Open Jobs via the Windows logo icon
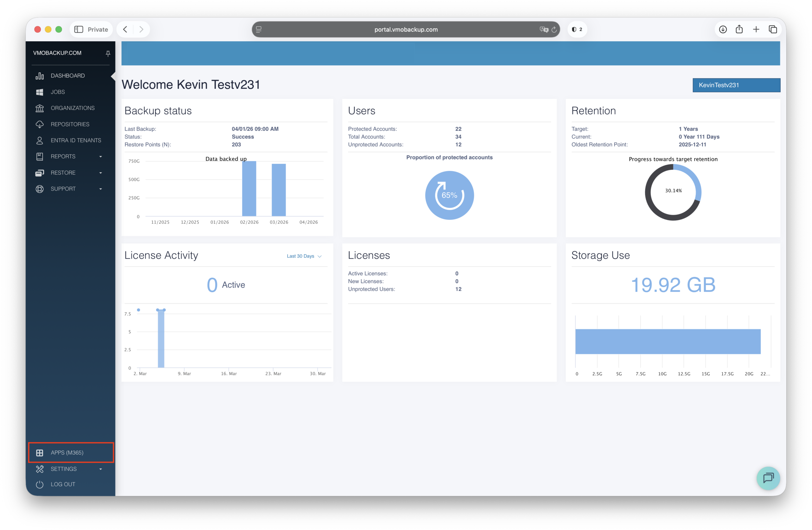812x530 pixels. click(40, 92)
